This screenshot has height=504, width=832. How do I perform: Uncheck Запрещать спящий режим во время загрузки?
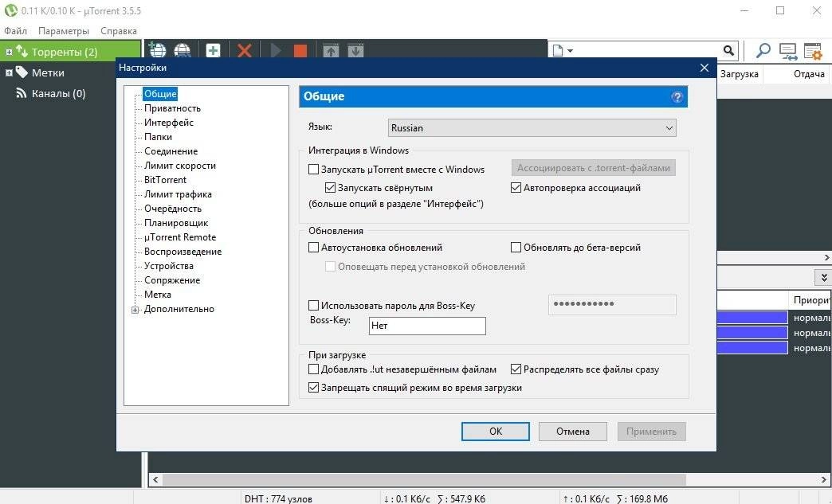313,388
